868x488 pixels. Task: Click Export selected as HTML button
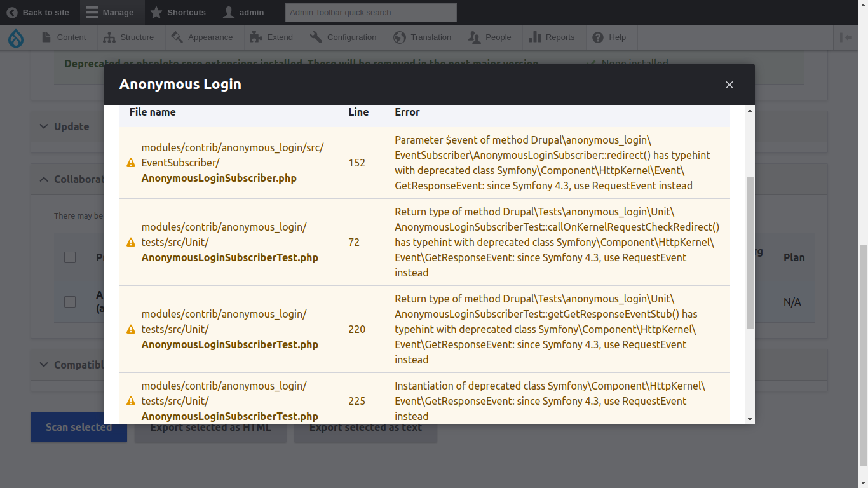[x=210, y=427]
